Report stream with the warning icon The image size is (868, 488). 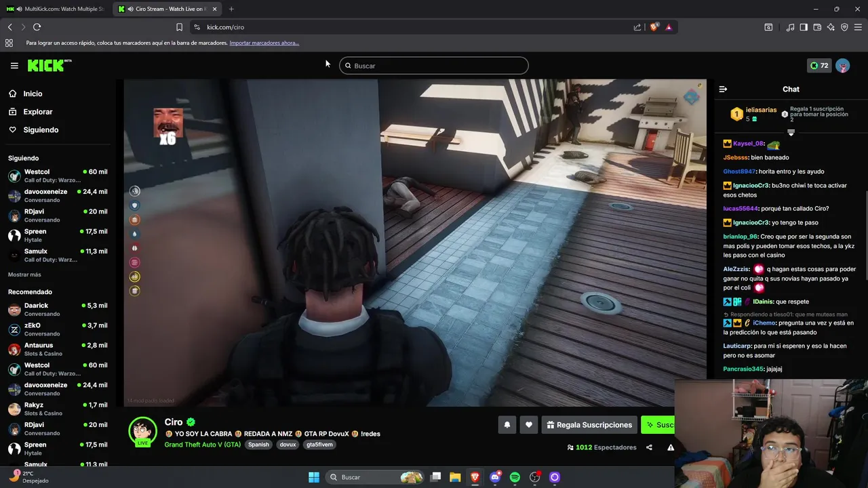(671, 447)
